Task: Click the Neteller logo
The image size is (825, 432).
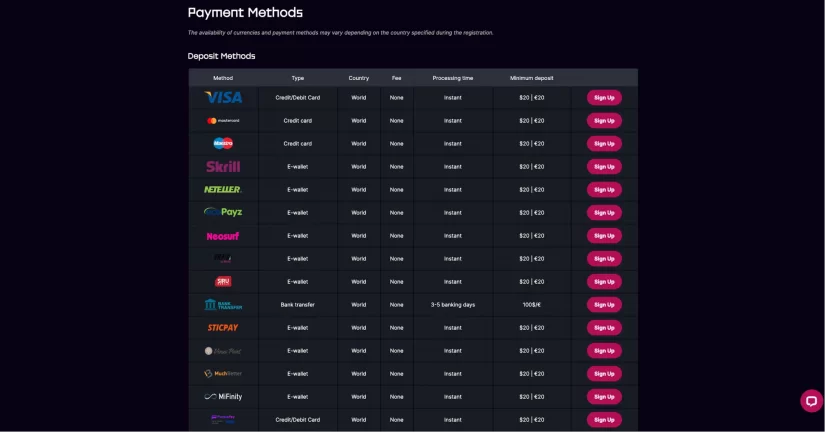Action: point(223,189)
